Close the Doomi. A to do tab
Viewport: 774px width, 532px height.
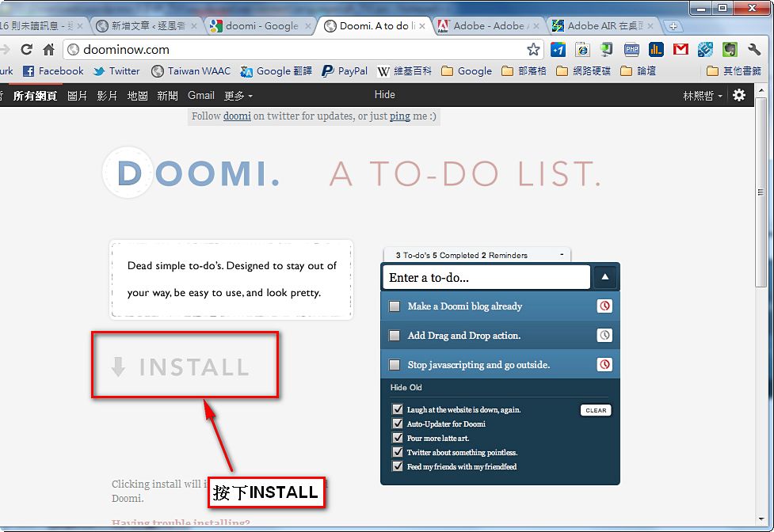tap(422, 26)
